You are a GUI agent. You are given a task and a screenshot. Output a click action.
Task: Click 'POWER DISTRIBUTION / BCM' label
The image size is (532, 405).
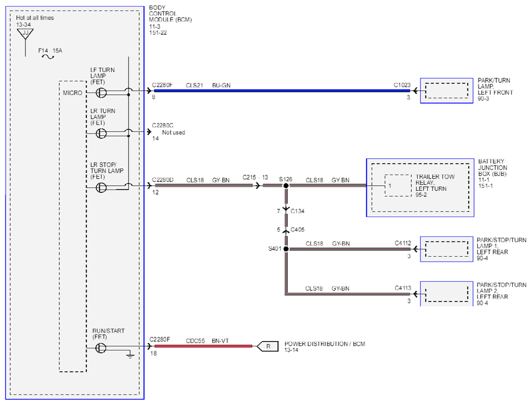click(x=325, y=344)
